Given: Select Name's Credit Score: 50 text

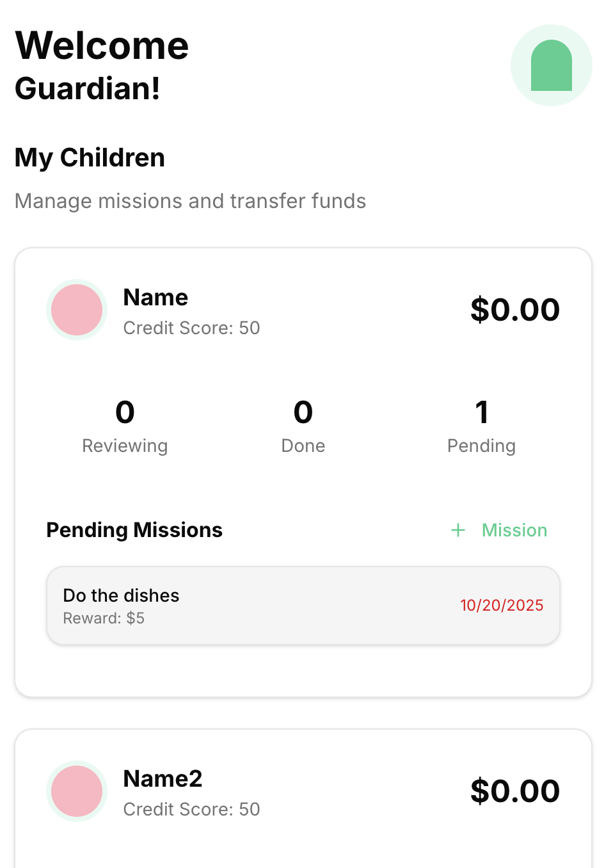Looking at the screenshot, I should click(191, 328).
